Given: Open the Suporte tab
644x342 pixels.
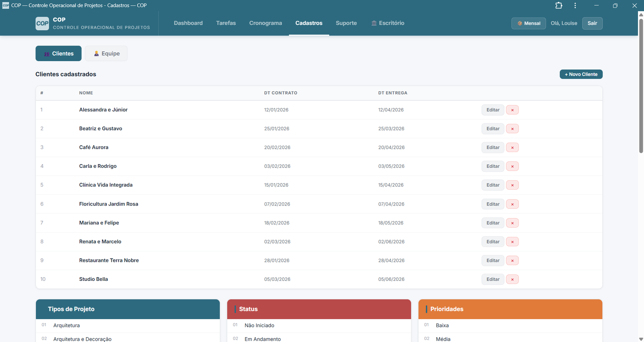Looking at the screenshot, I should (346, 23).
